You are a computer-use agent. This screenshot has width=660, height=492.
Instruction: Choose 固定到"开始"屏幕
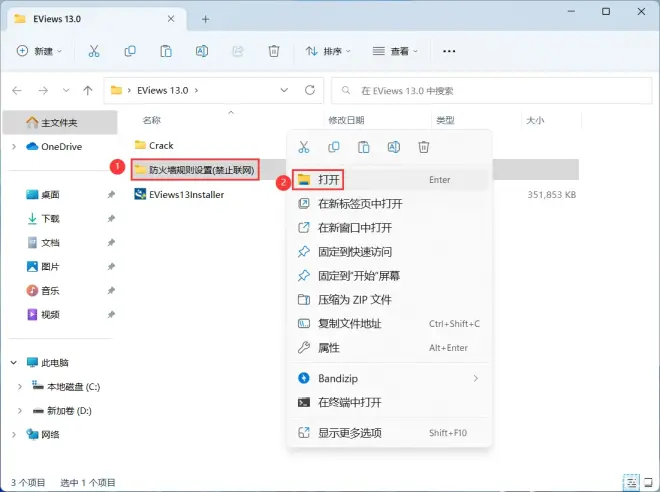(389, 276)
